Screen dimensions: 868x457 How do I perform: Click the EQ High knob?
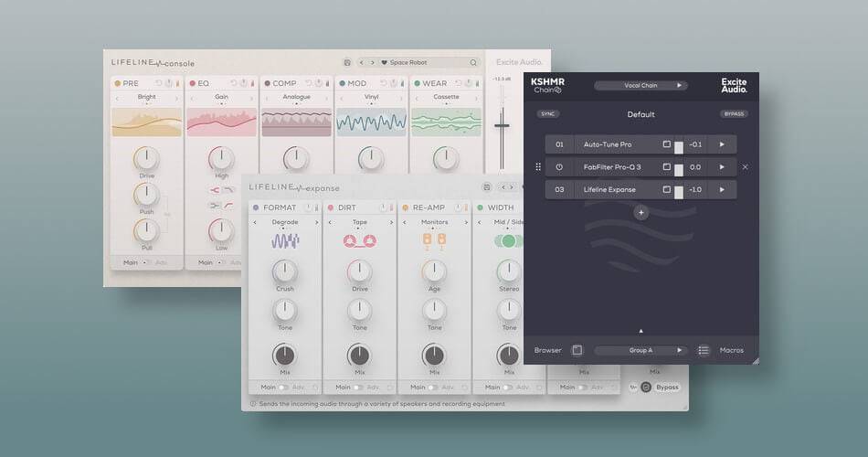[x=221, y=158]
